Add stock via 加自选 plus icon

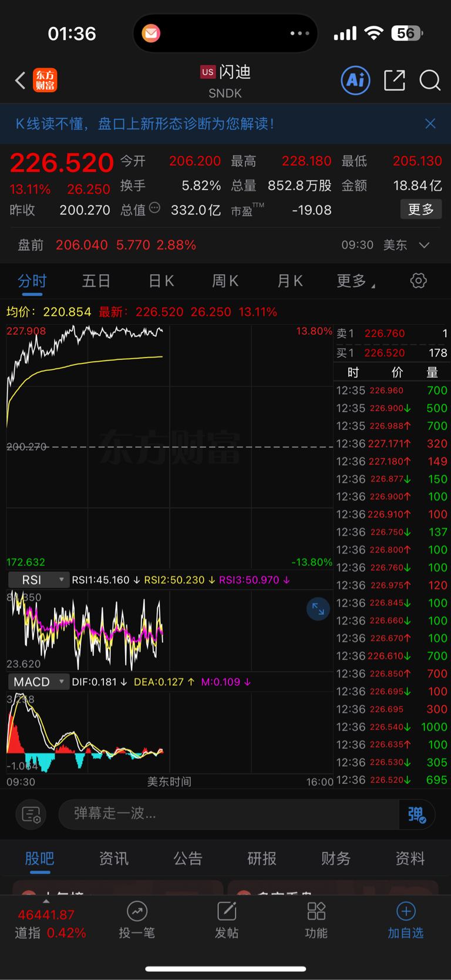406,911
